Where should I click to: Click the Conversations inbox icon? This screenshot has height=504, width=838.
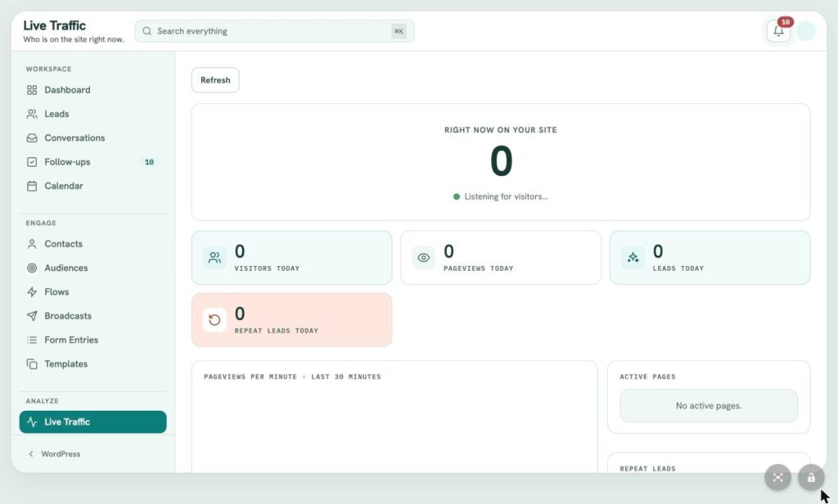coord(32,138)
